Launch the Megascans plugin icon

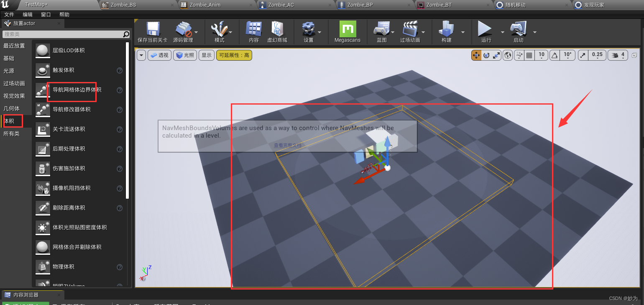coord(348,29)
